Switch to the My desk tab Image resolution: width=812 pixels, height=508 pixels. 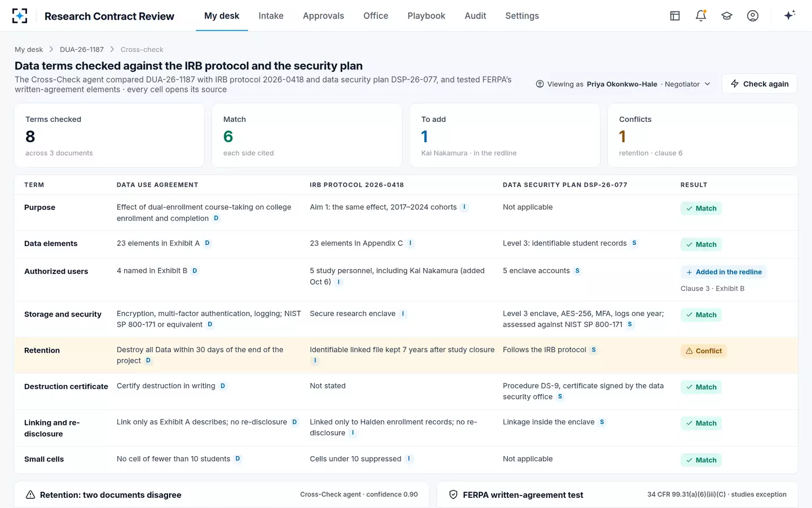coord(222,16)
